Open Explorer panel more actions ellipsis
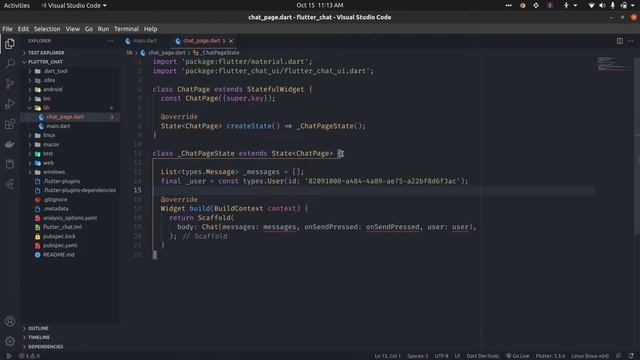This screenshot has height=360, width=640. (111, 41)
